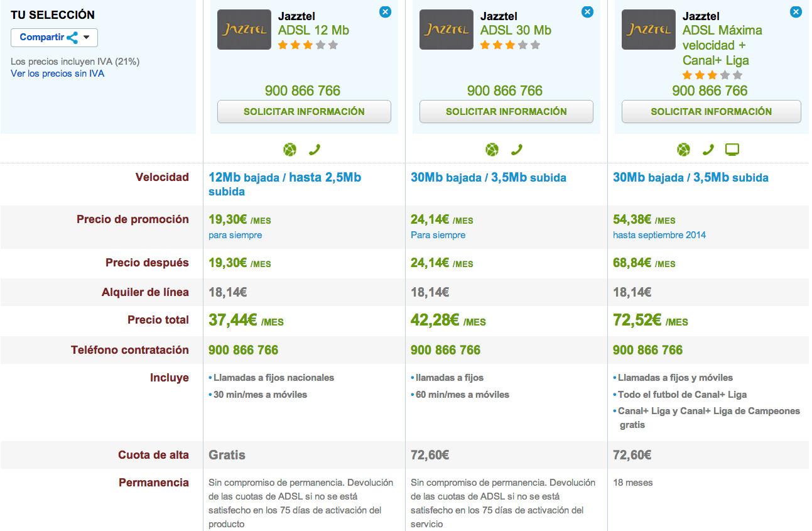Click Gratis signup fee of ADSL 12 Mb
This screenshot has height=531, width=812.
point(227,455)
